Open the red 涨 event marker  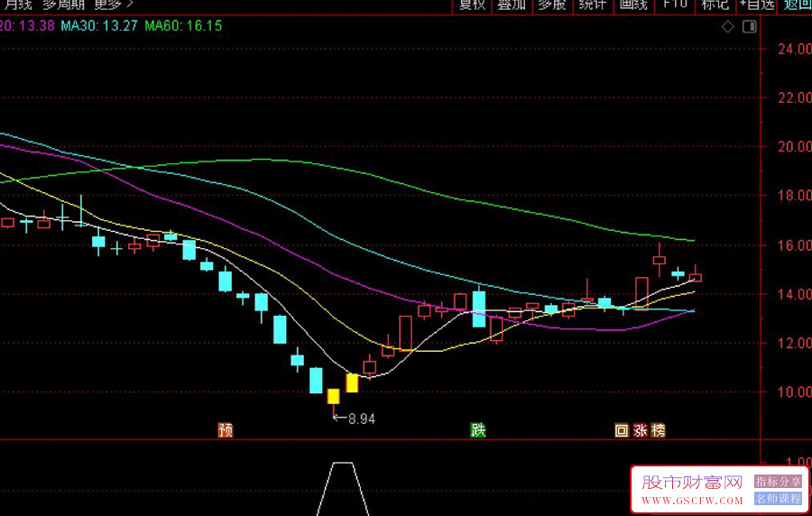tap(640, 430)
